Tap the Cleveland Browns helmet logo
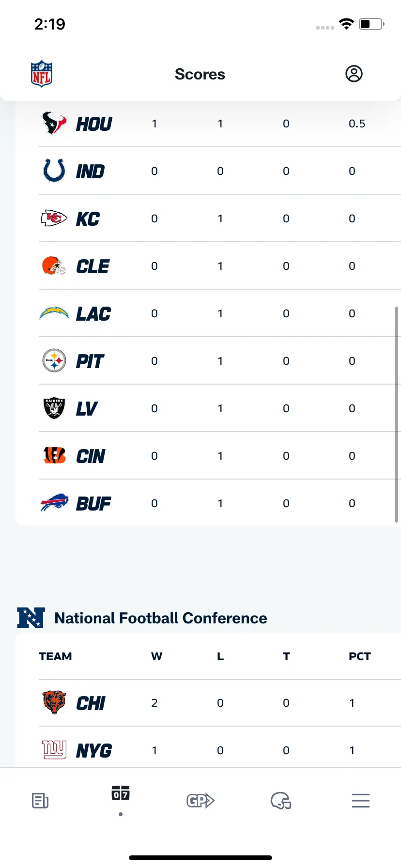Viewport: 401px width, 868px height. (54, 265)
